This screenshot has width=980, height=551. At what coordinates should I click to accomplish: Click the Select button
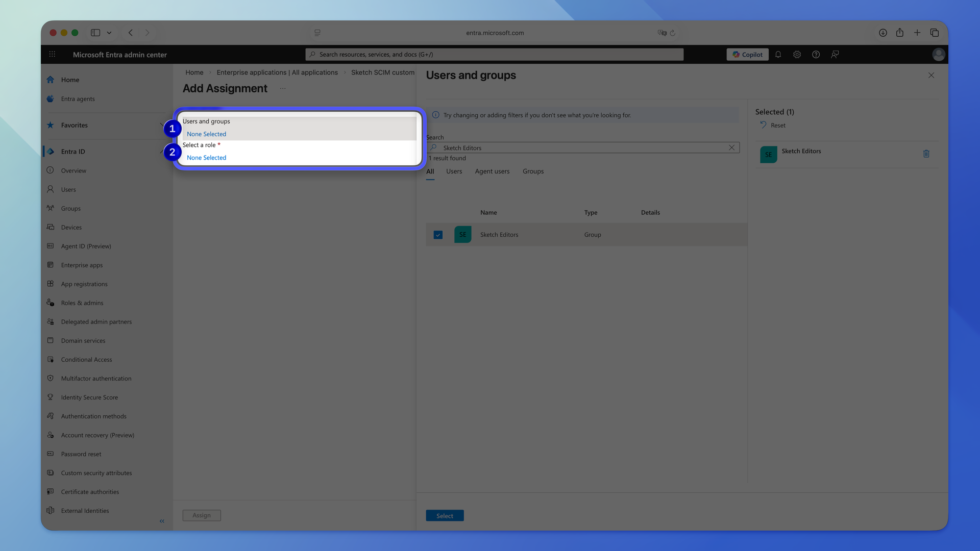[445, 516]
